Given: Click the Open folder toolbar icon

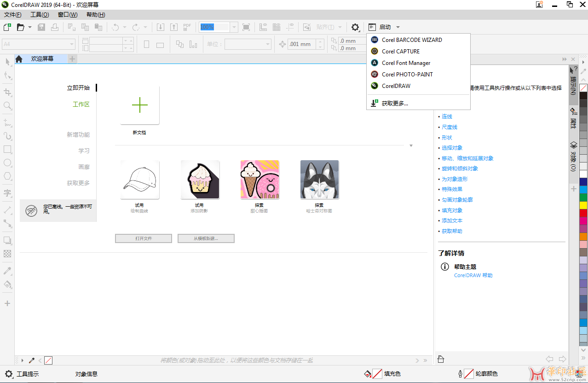Looking at the screenshot, I should point(21,27).
